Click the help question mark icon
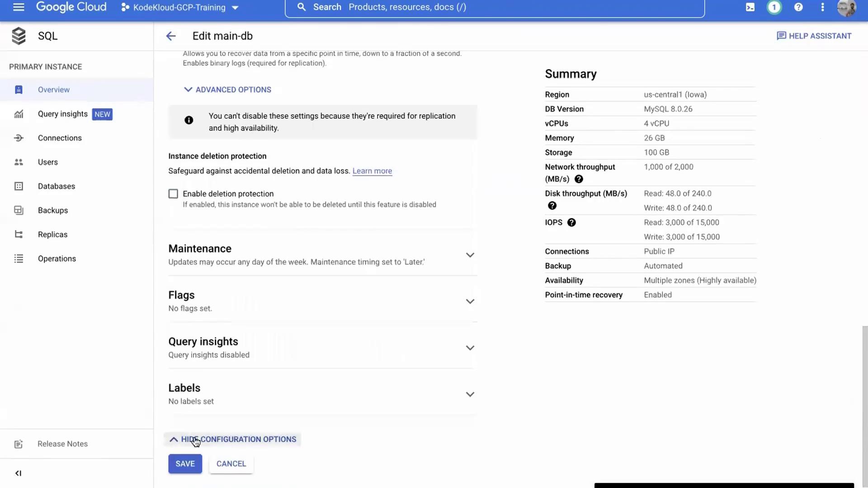This screenshot has height=488, width=868. tap(798, 7)
